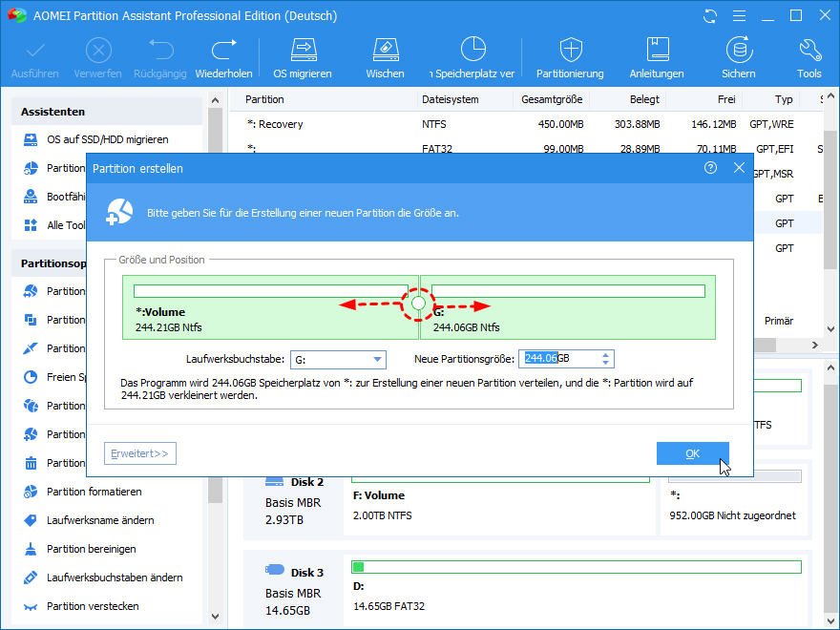Click the Primär type cell
The image size is (840, 630).
coord(779,321)
